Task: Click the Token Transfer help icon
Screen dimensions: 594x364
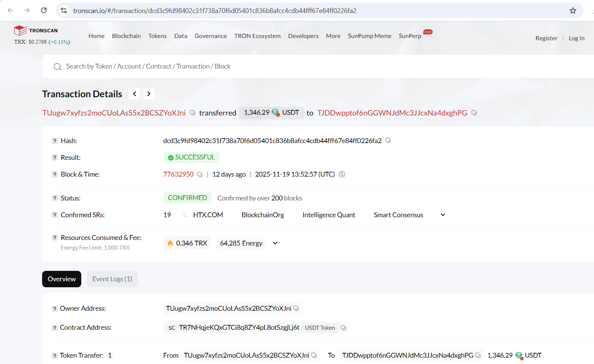Action: [55, 356]
